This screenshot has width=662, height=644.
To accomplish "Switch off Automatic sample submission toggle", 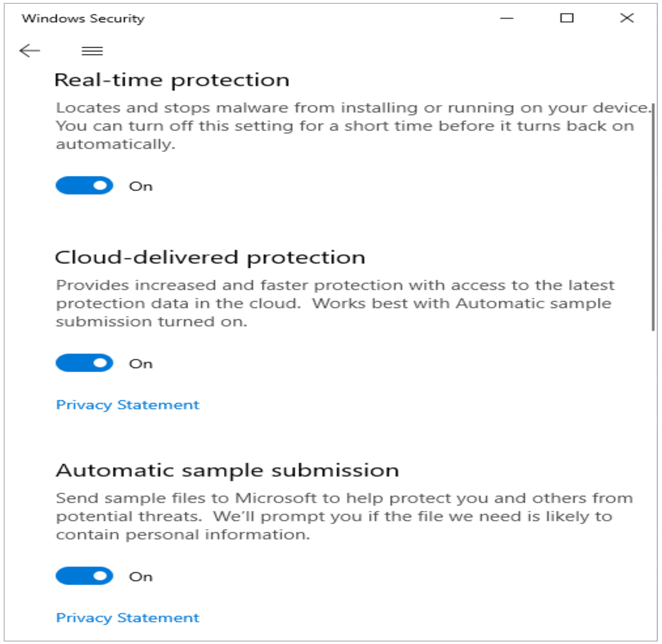I will click(84, 576).
